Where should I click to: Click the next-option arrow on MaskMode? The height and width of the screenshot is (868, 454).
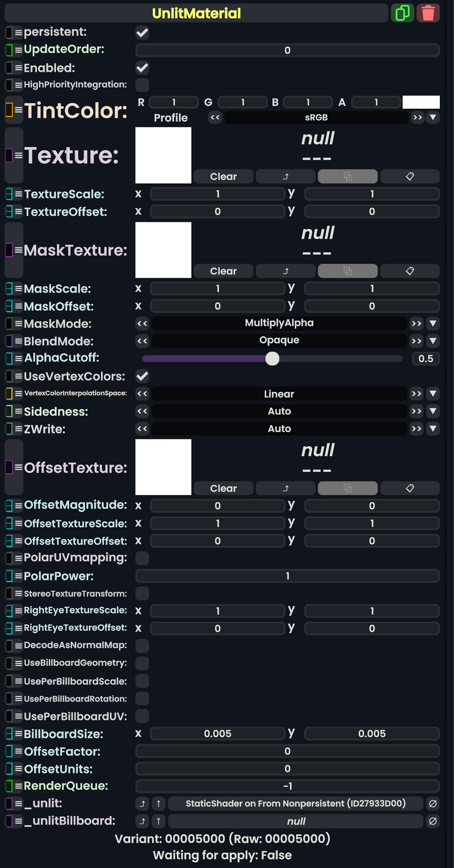coord(417,323)
